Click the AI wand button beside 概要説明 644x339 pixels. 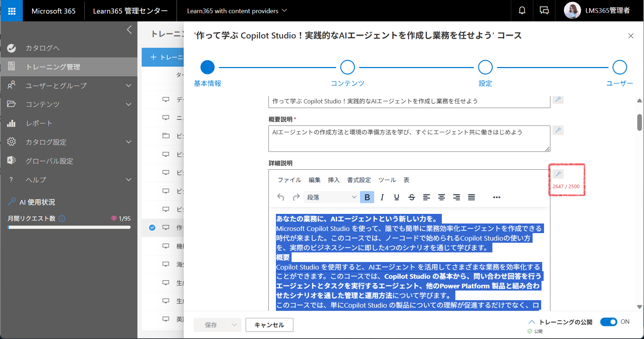pyautogui.click(x=558, y=130)
